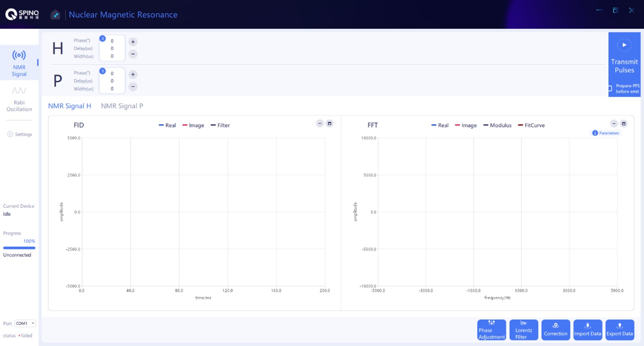This screenshot has height=346, width=644.
Task: Click the Correction button
Action: pos(555,330)
